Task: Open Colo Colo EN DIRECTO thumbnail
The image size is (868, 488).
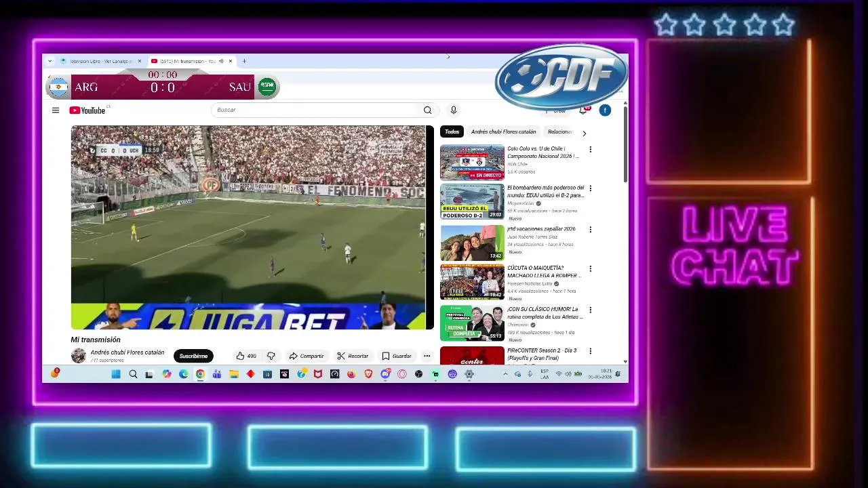Action: pyautogui.click(x=472, y=162)
